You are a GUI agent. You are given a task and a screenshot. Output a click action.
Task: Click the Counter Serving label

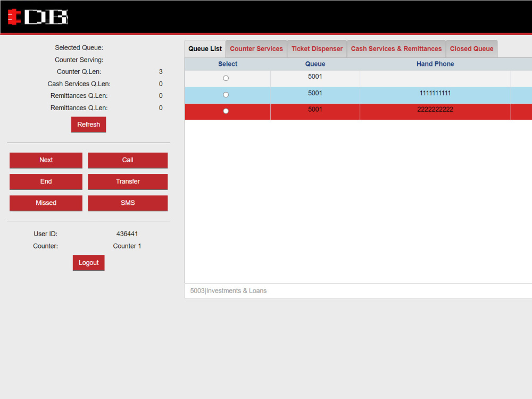pyautogui.click(x=79, y=60)
